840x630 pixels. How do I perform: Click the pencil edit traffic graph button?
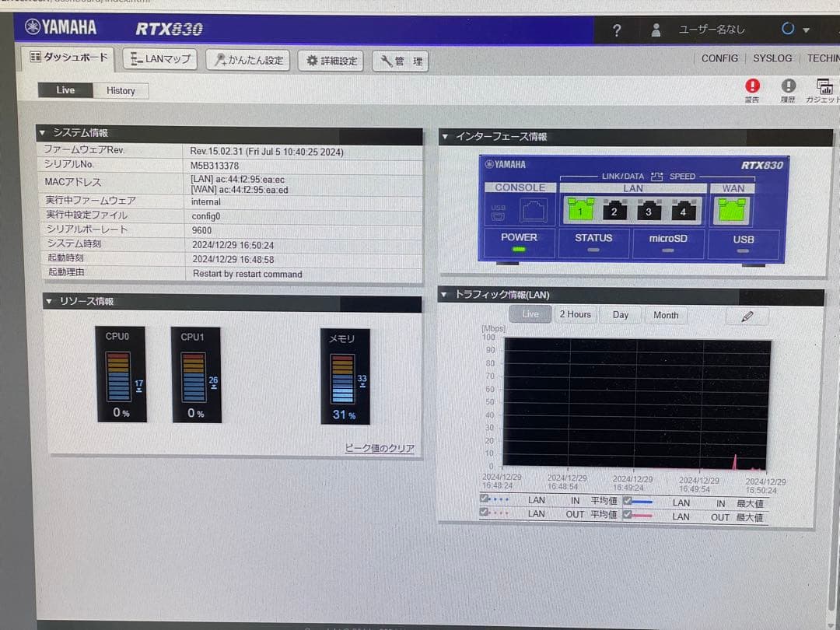pos(747,317)
